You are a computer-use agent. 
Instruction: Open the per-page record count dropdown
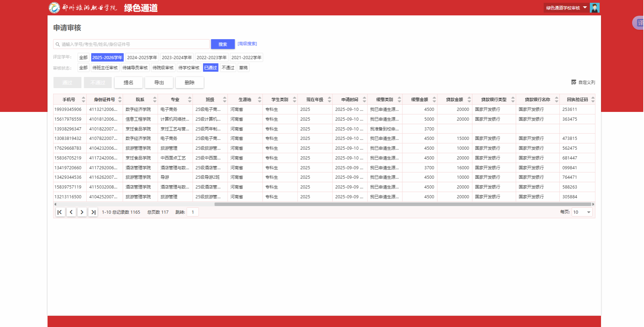[x=582, y=212]
